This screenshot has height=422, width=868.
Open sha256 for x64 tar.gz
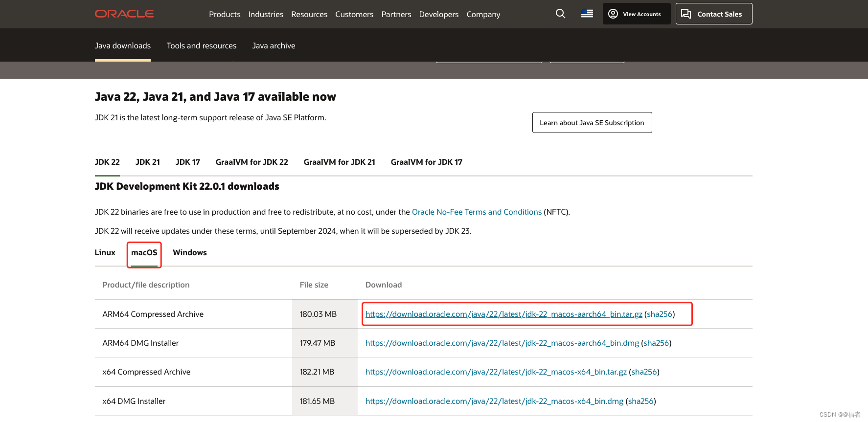pyautogui.click(x=644, y=372)
